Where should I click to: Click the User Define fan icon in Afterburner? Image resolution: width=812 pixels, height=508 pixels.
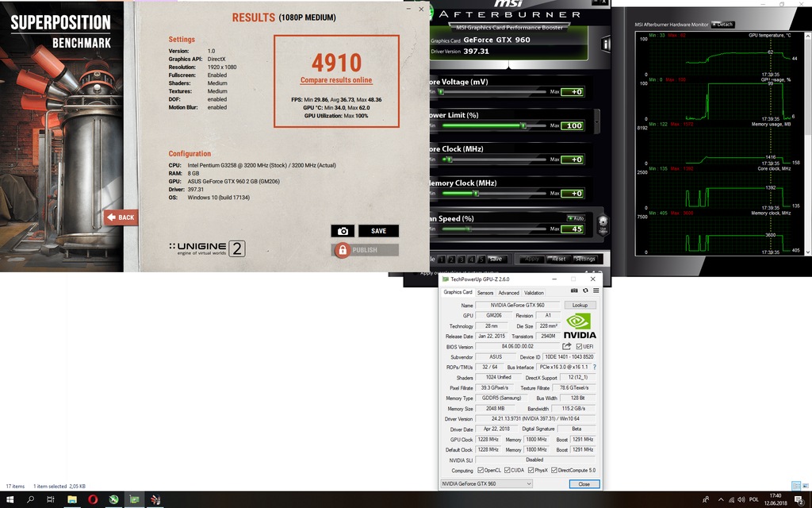coord(603,226)
